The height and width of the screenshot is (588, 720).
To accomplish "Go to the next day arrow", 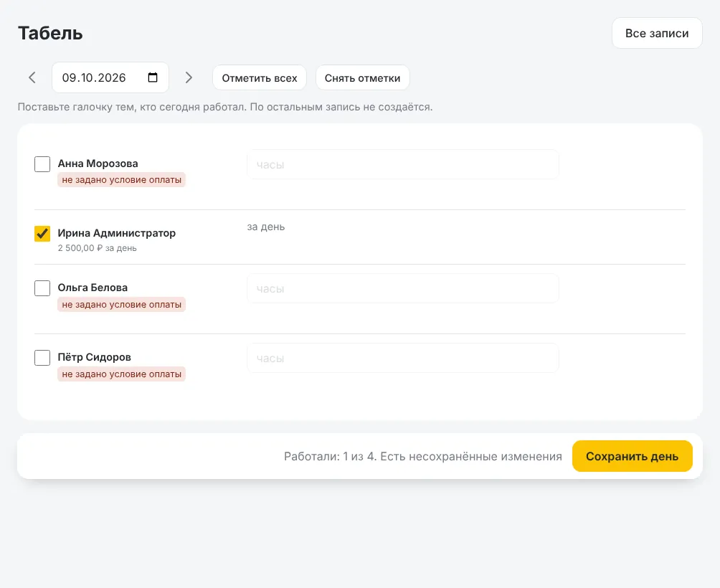I will [189, 77].
